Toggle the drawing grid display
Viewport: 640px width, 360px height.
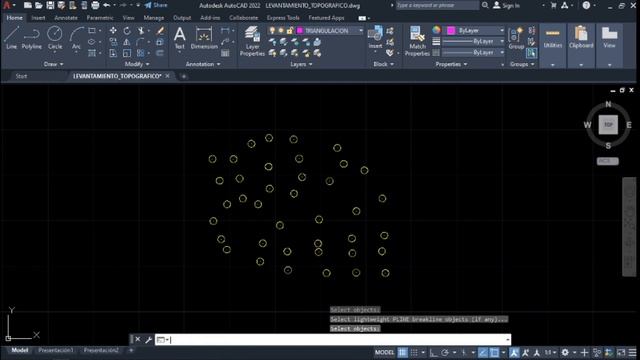tap(403, 352)
